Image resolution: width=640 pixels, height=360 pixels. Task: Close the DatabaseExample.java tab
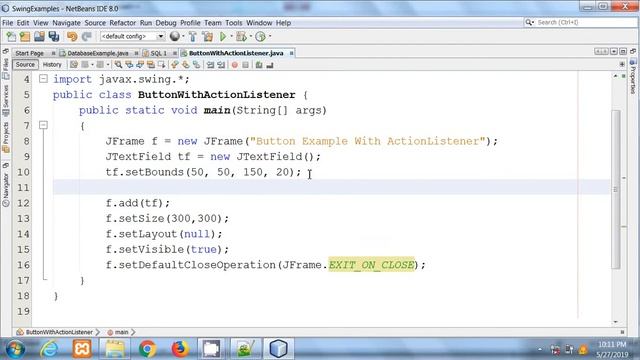(136, 53)
